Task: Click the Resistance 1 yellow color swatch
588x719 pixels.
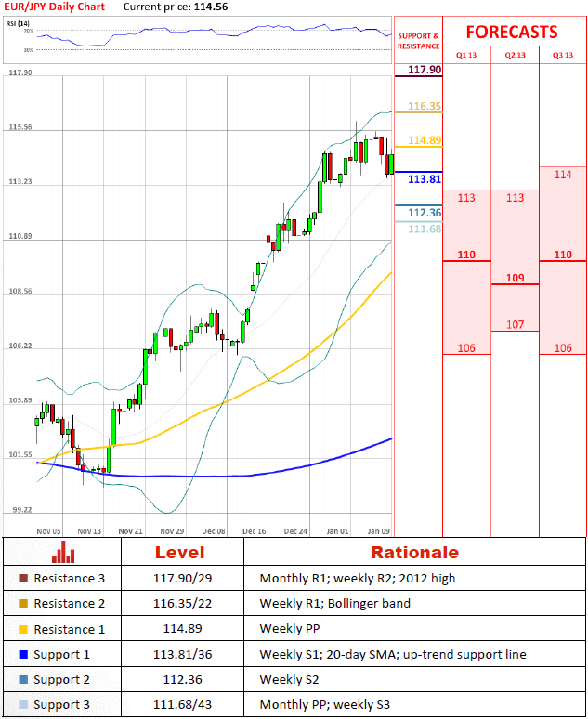Action: (x=23, y=629)
